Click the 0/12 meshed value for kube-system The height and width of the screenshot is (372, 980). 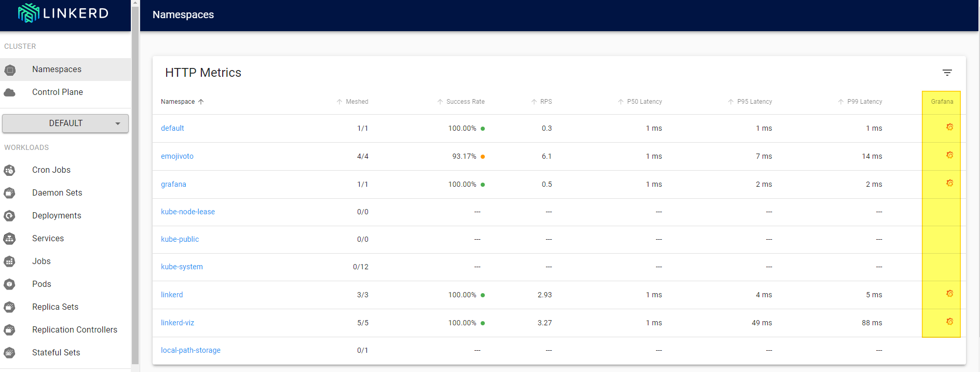361,267
